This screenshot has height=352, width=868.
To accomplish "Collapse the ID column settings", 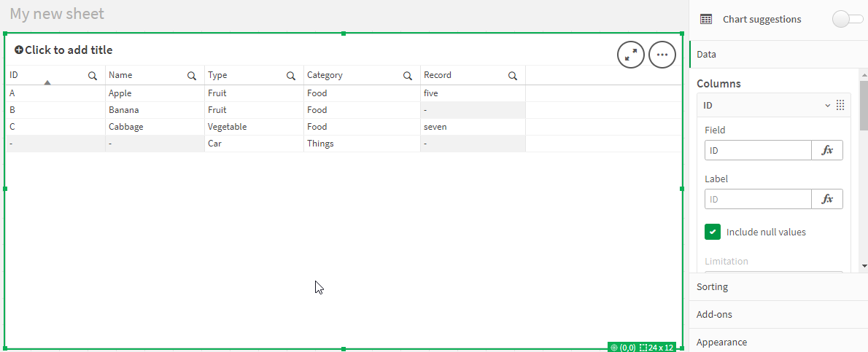I will (828, 106).
